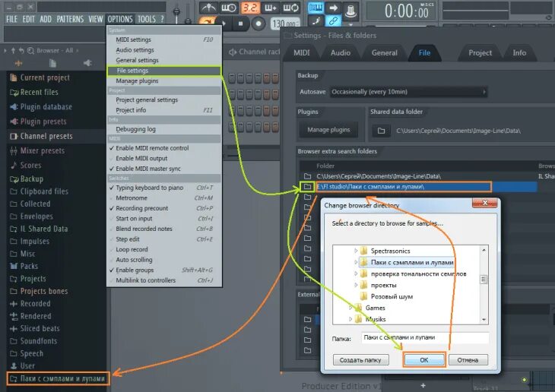Choose MIDI settings menu entry
The image size is (555, 392).
[x=164, y=40]
